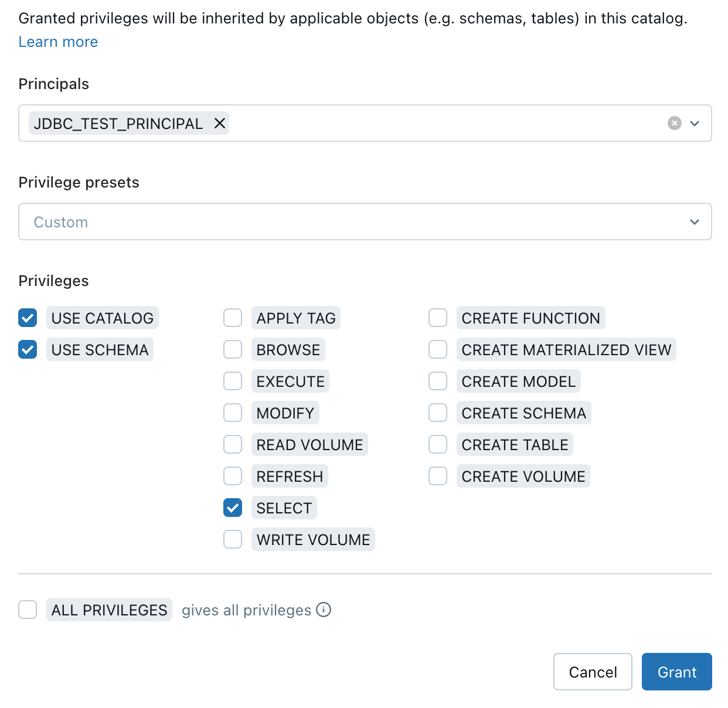Tick the ALL PRIVILEGES checkbox
This screenshot has height=708, width=728.
click(28, 610)
